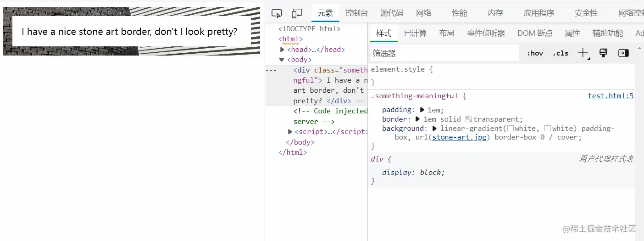The image size is (644, 241).
Task: Open the rendering emulation paintbrush icon
Action: click(604, 53)
